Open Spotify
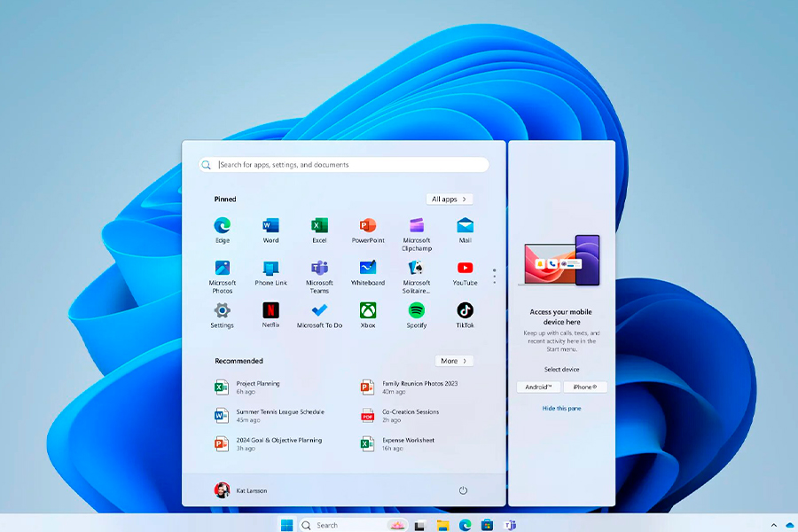 (x=417, y=315)
